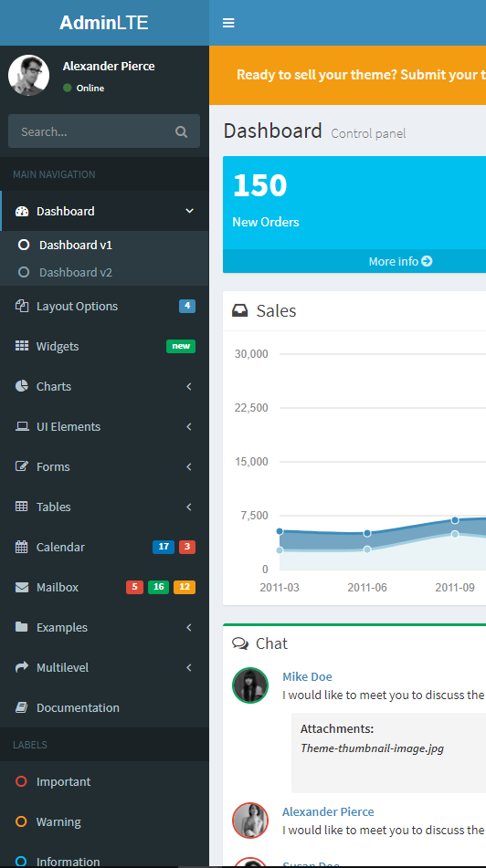Click the orange Warning circle icon
Screen dimensions: 486x868
(22, 821)
